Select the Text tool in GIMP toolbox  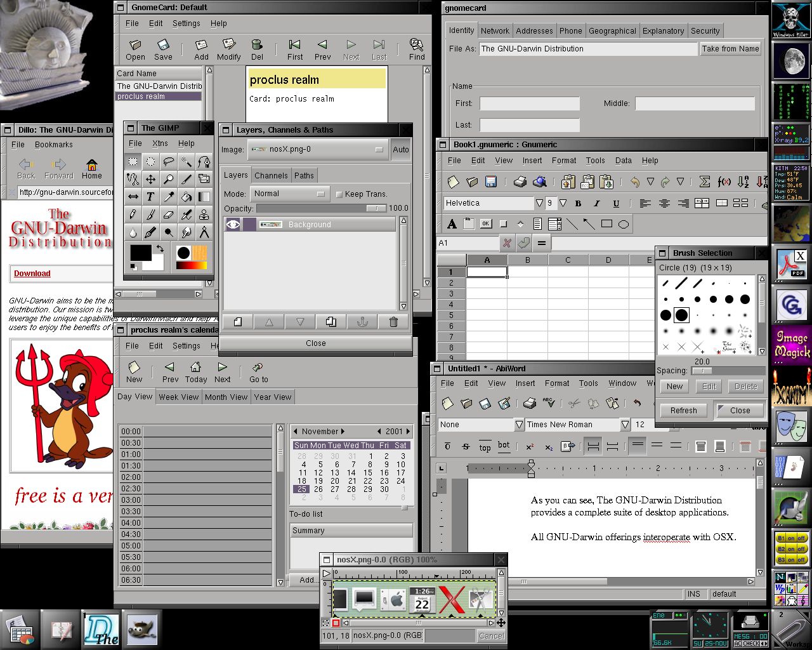(x=150, y=197)
